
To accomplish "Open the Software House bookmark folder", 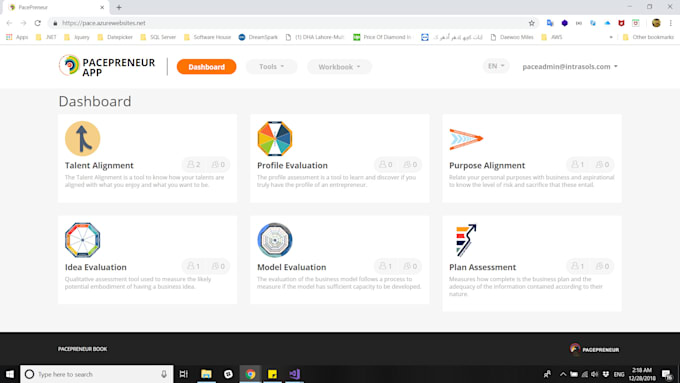I will tap(208, 37).
